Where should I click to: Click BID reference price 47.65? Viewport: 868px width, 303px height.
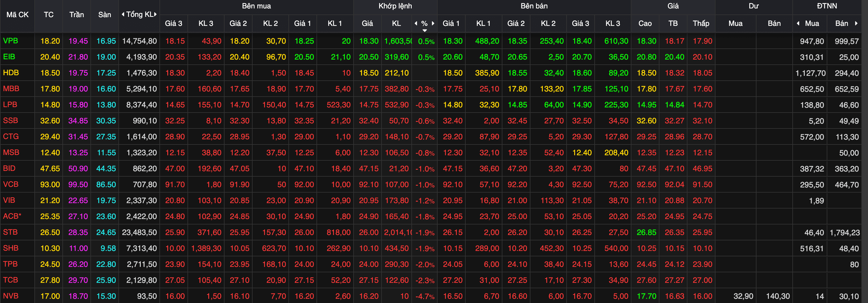pyautogui.click(x=50, y=169)
